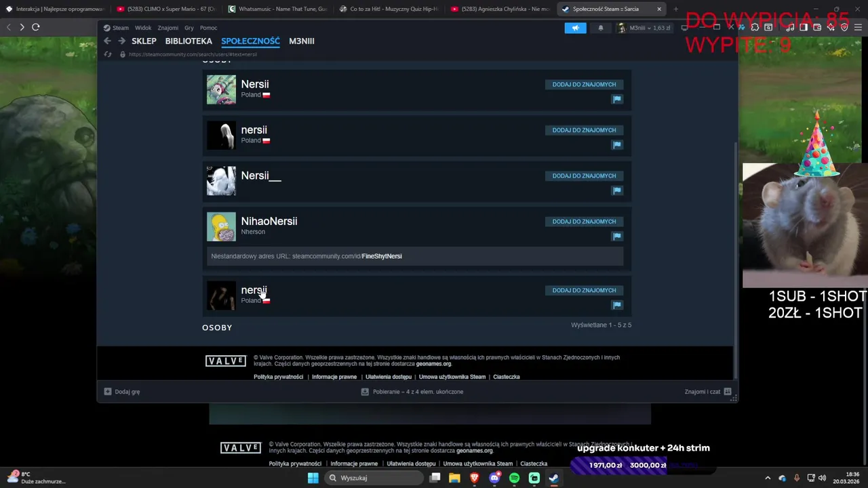The image size is (868, 488).
Task: Go back in Steam navigation
Action: pos(107,41)
